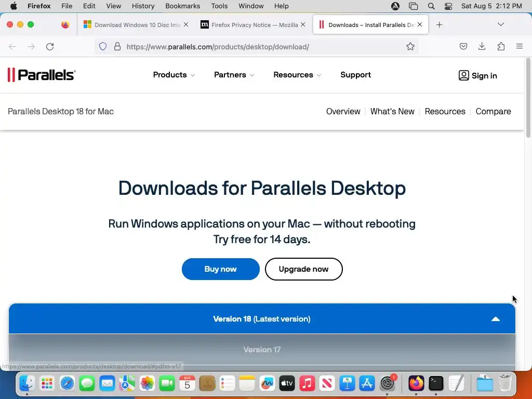The height and width of the screenshot is (399, 532).
Task: Open Mail from the Dock
Action: click(x=107, y=384)
